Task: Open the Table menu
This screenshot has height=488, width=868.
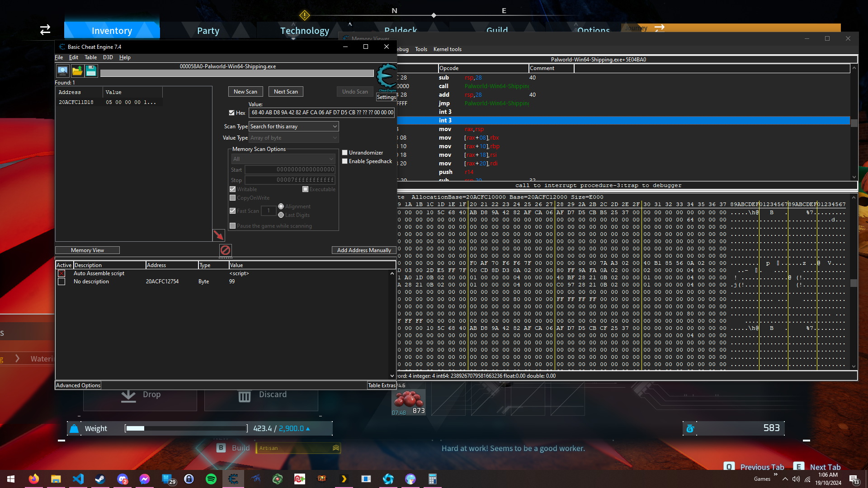Action: [91, 57]
